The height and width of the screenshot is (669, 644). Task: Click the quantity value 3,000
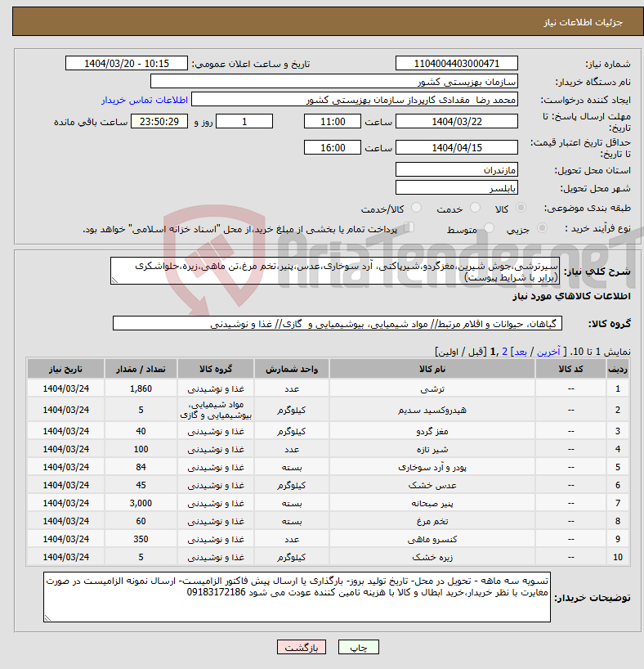tap(141, 503)
